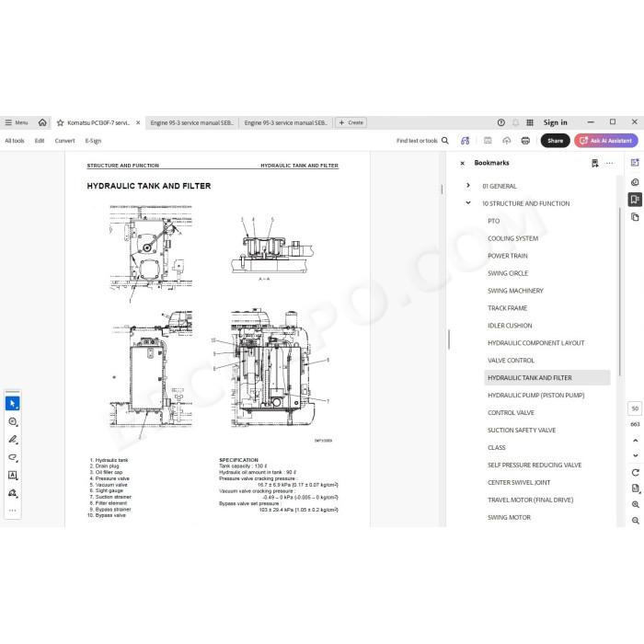644x644 pixels.
Task: Open the apps grid icon
Action: coord(530,122)
